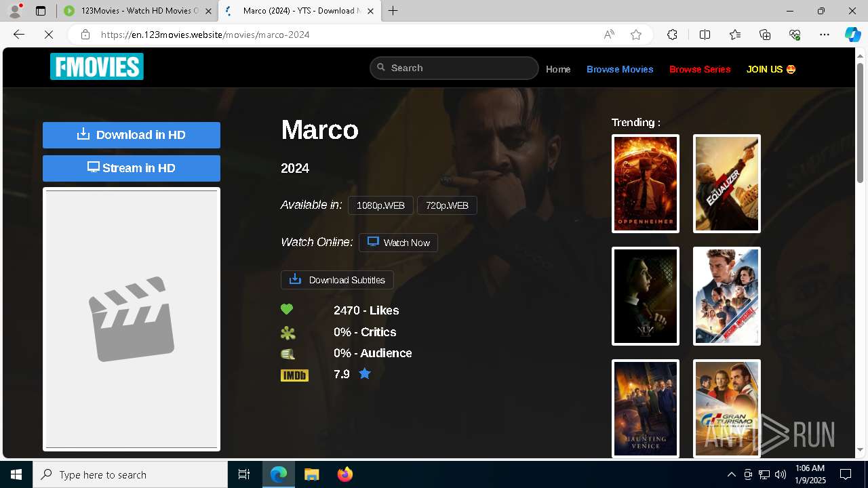Viewport: 868px width, 488px height.
Task: Click the scrollbar down arrow
Action: (860, 450)
